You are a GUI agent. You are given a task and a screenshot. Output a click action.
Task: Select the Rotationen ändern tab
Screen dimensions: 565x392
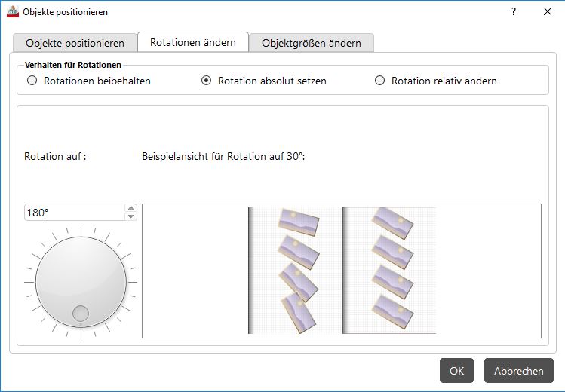pyautogui.click(x=193, y=42)
